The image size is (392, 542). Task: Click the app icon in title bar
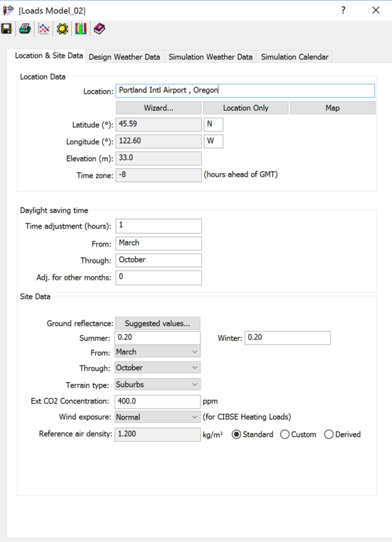[x=8, y=10]
